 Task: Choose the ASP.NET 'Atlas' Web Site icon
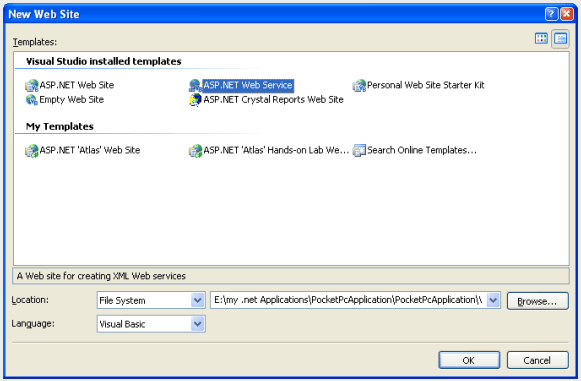31,150
